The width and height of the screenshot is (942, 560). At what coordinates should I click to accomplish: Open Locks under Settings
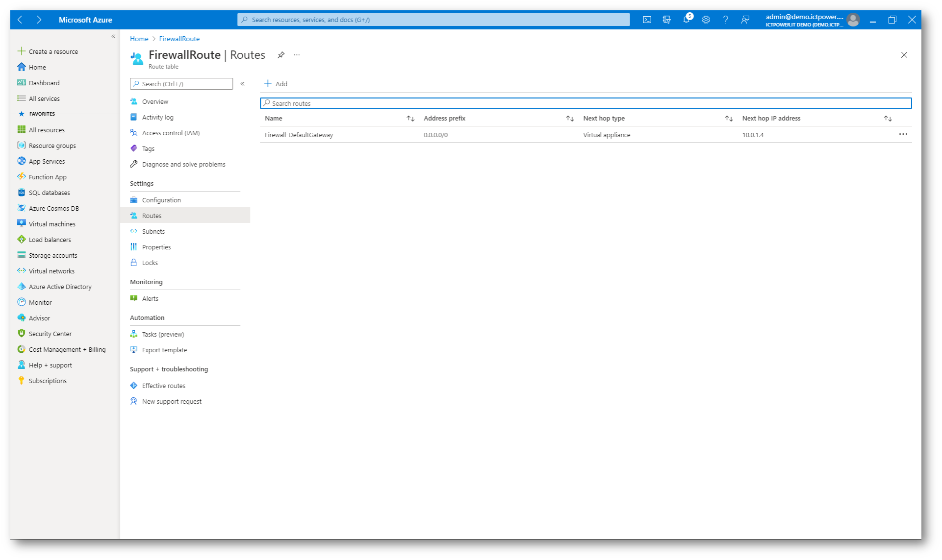(x=150, y=263)
